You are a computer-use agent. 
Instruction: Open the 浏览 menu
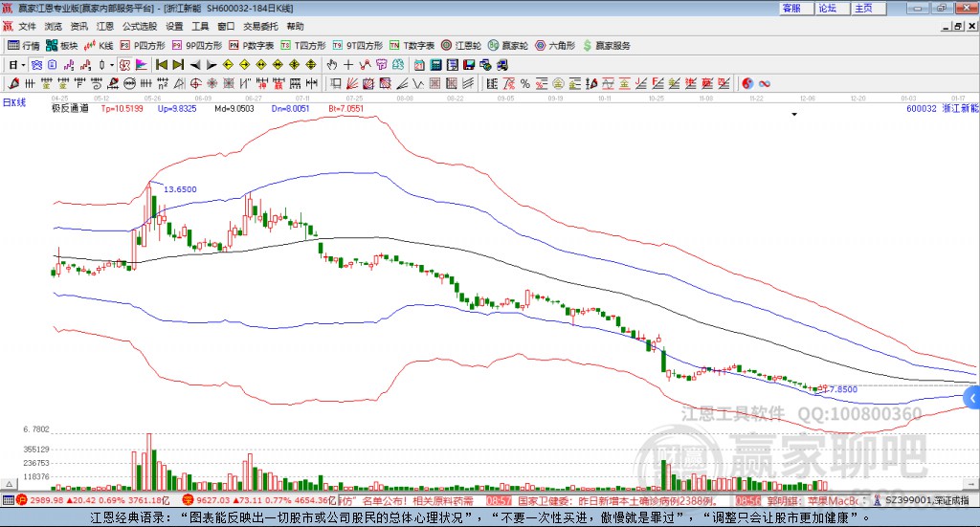[54, 26]
